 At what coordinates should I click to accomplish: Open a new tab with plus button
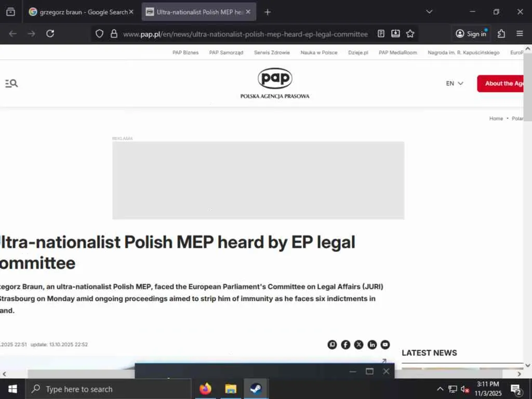[268, 12]
